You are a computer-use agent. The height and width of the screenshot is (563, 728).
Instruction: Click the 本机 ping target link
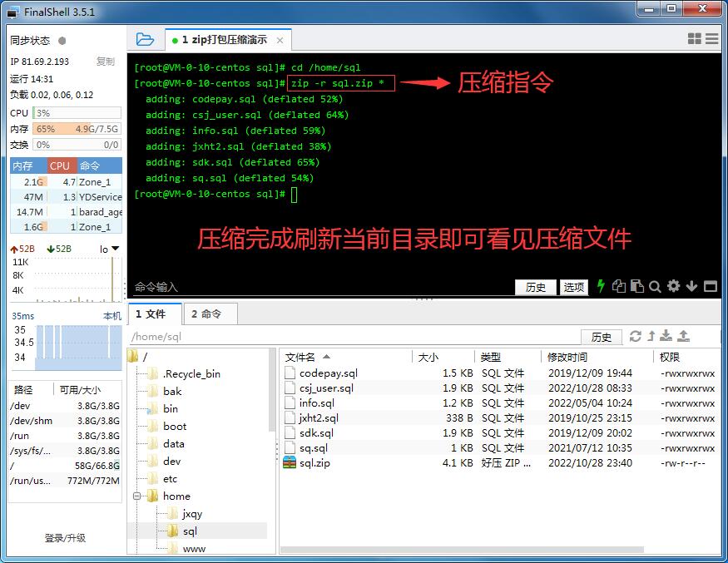pyautogui.click(x=111, y=316)
